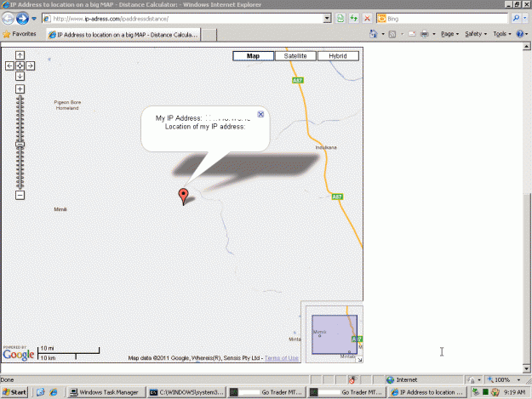Open the Print dropdown arrow
The image size is (532, 399).
pyautogui.click(x=434, y=34)
